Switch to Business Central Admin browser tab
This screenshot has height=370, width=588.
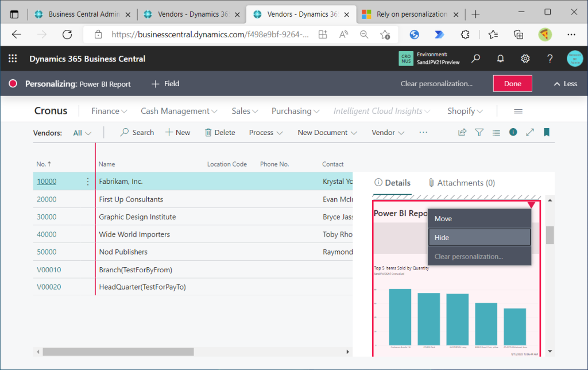click(83, 14)
